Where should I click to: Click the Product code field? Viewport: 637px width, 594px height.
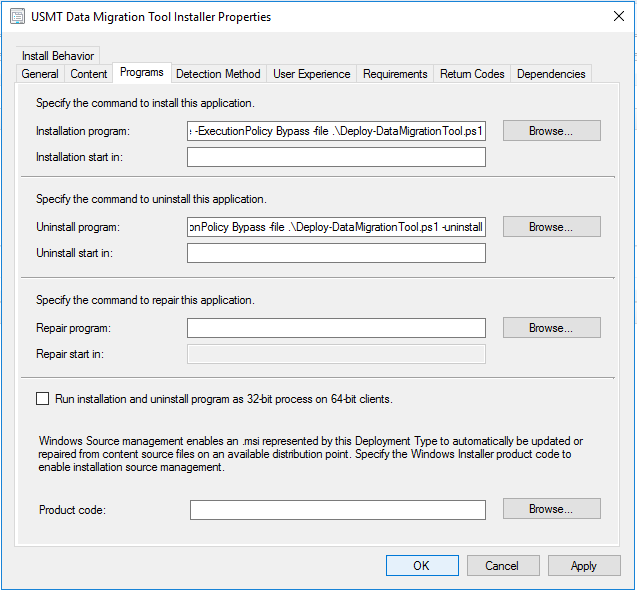338,510
